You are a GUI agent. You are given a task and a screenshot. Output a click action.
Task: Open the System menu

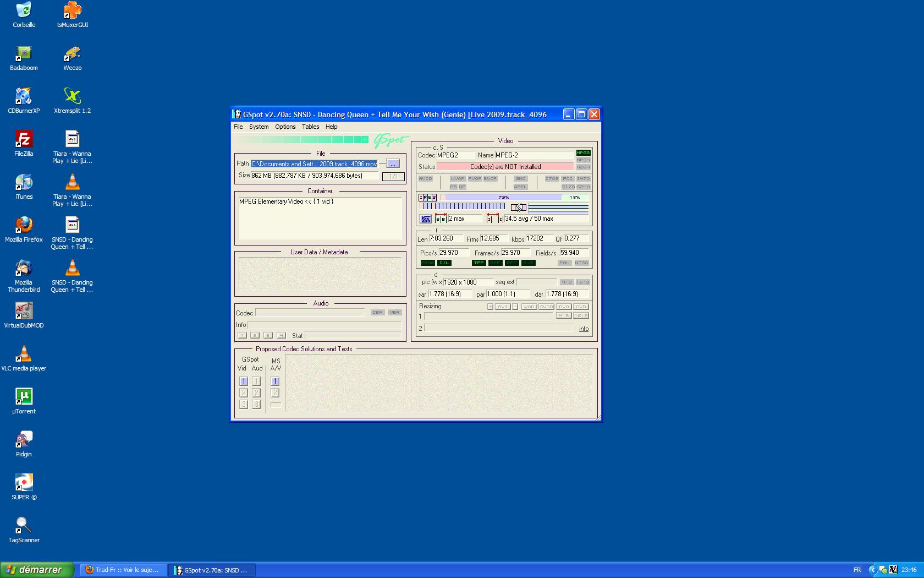coord(258,127)
